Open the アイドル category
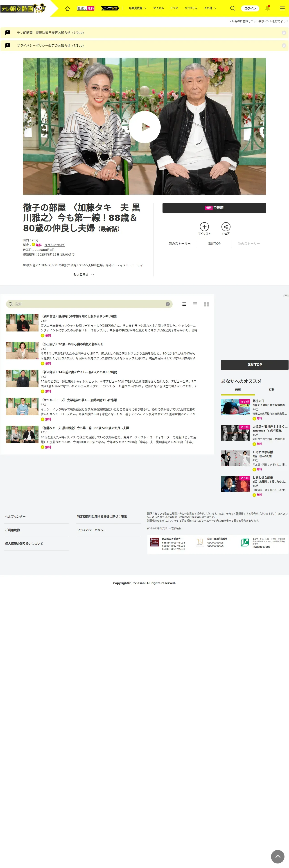The width and height of the screenshot is (289, 868). coord(158,8)
